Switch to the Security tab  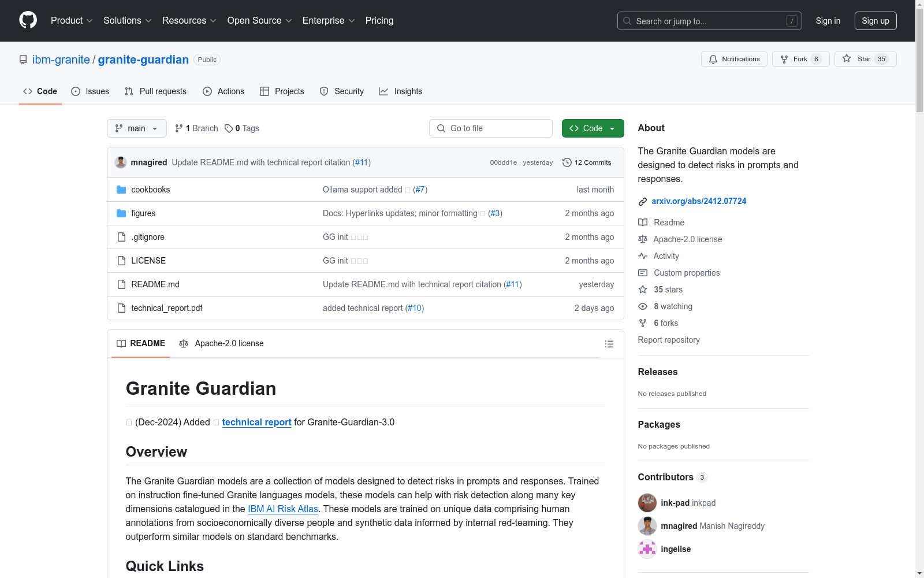[x=342, y=91]
